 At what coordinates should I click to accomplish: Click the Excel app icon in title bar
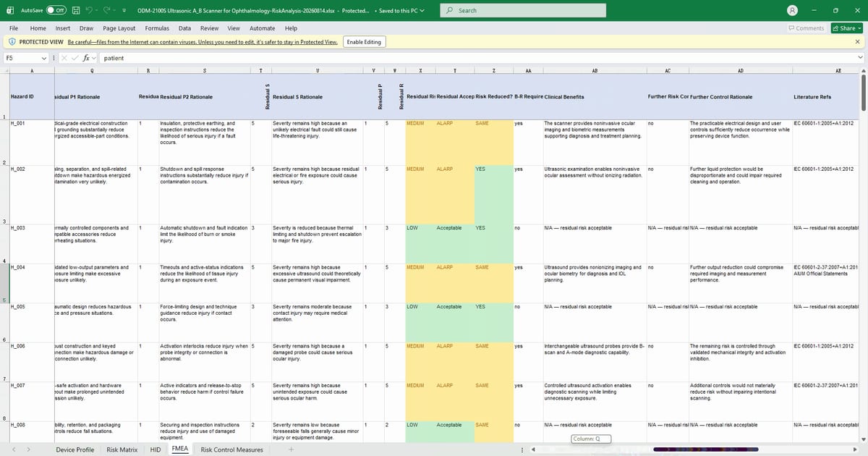[x=12, y=10]
